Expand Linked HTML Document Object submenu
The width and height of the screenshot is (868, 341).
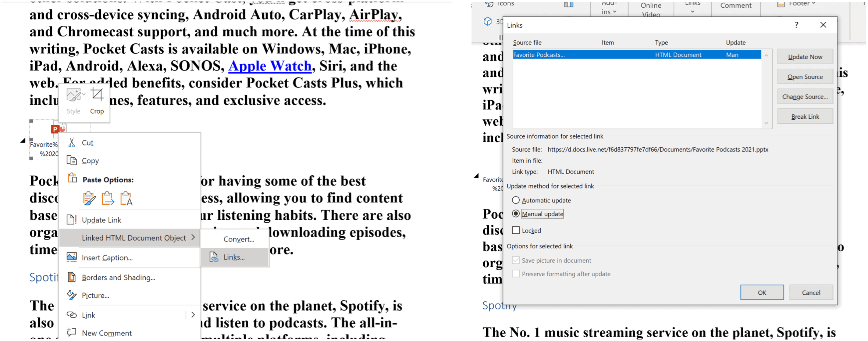click(x=130, y=238)
